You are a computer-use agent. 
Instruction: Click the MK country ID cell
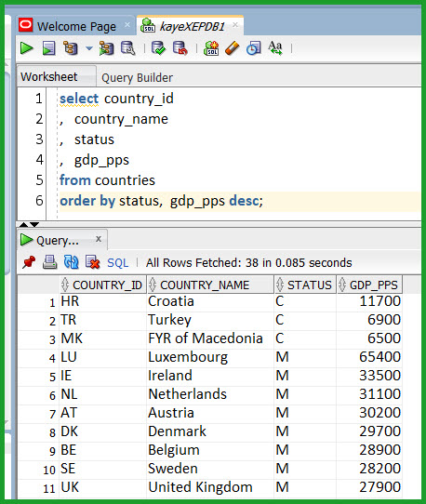[x=103, y=338]
